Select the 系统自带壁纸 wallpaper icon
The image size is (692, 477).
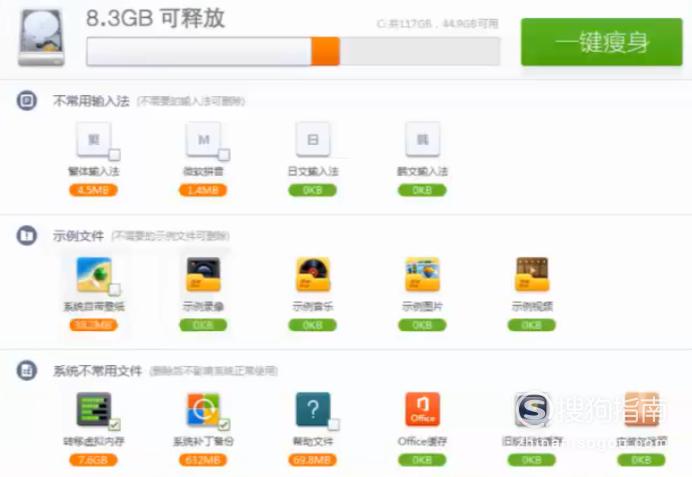coord(94,274)
